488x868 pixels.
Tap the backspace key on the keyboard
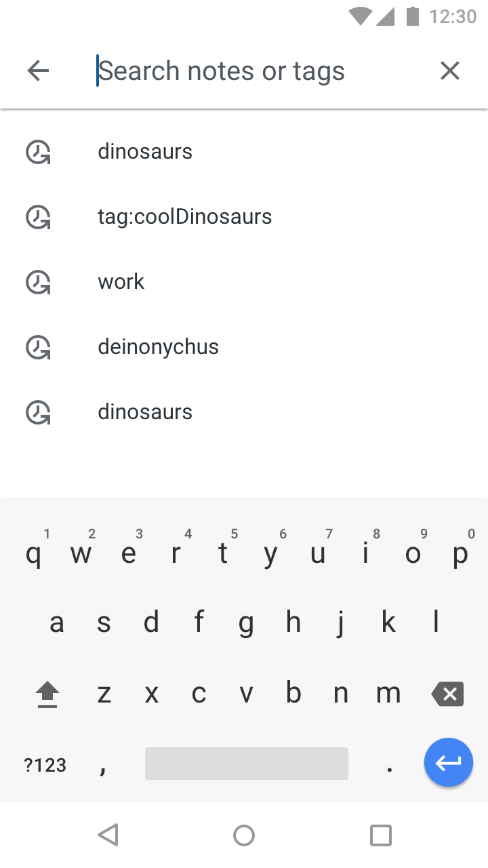click(x=447, y=693)
